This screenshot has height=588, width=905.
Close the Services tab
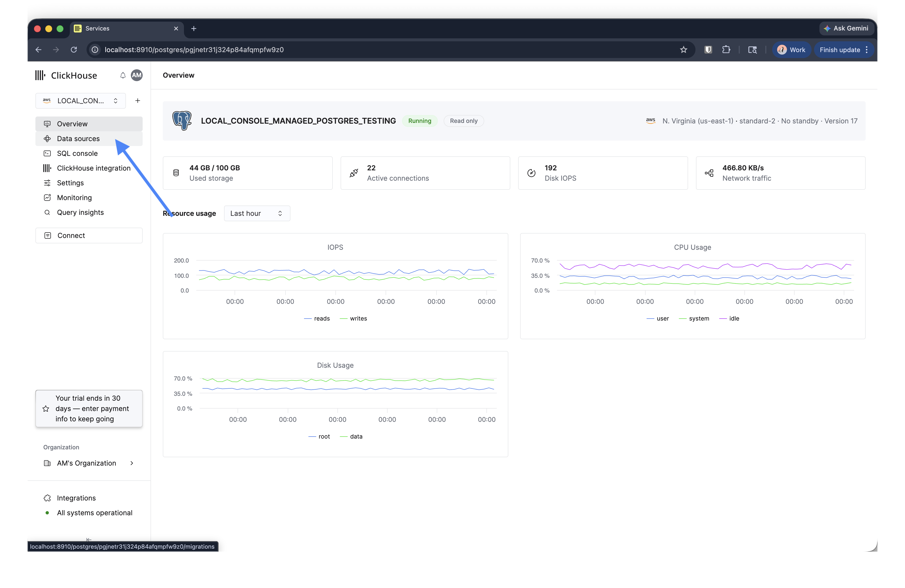pyautogui.click(x=176, y=29)
